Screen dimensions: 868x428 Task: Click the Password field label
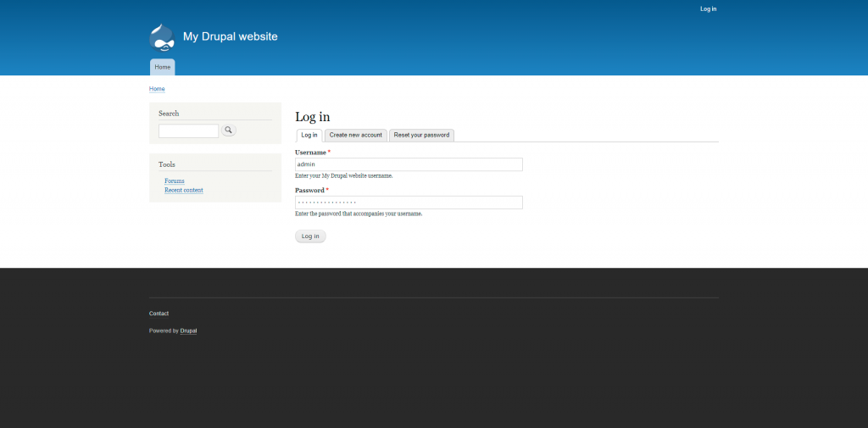(x=309, y=190)
